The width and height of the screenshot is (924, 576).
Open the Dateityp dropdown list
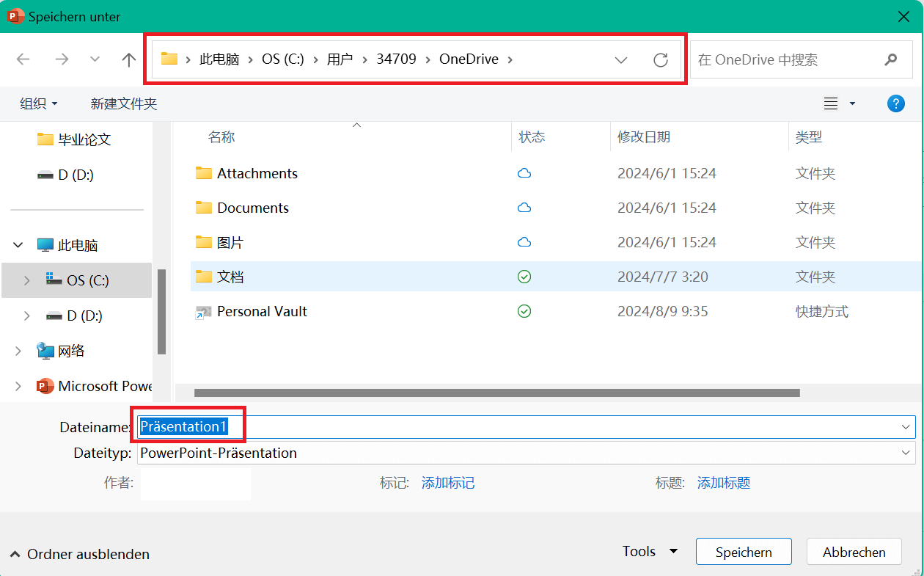click(x=905, y=453)
